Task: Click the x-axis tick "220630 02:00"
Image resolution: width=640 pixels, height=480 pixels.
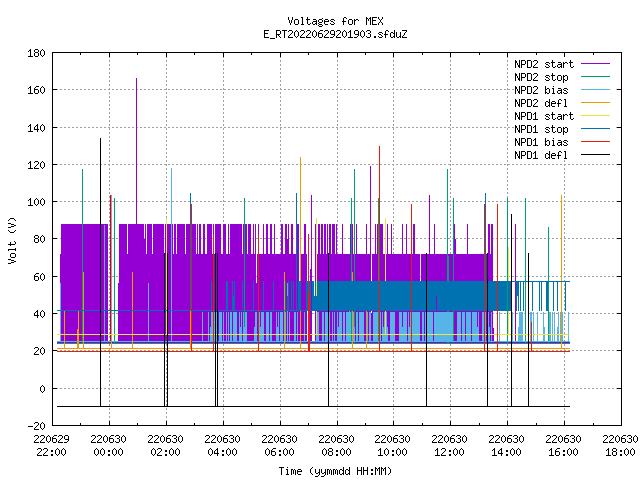Action: [x=165, y=446]
